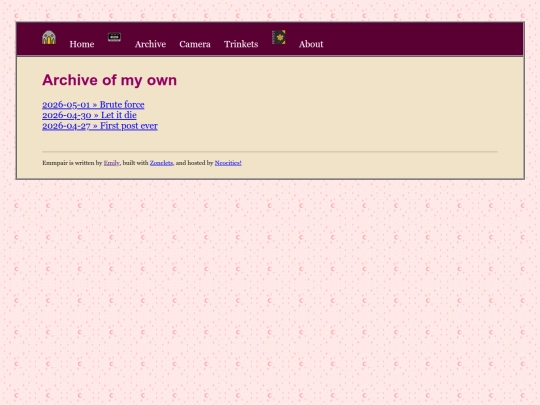The width and height of the screenshot is (540, 405).
Task: Click the cassette tape icon beside Archive
Action: pos(114,37)
